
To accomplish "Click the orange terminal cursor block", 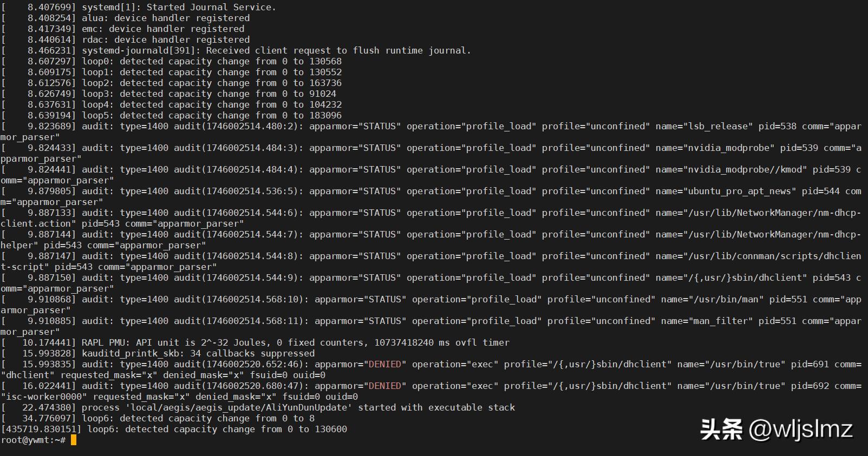I will pos(74,440).
